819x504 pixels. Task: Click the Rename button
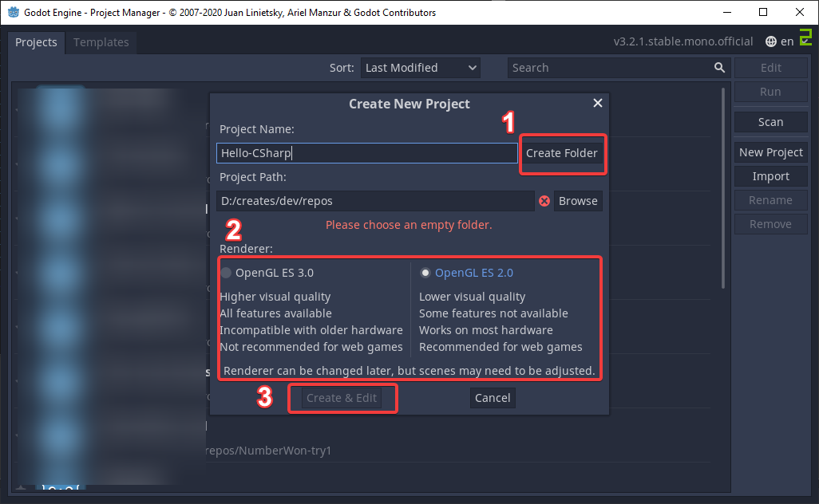(x=770, y=200)
